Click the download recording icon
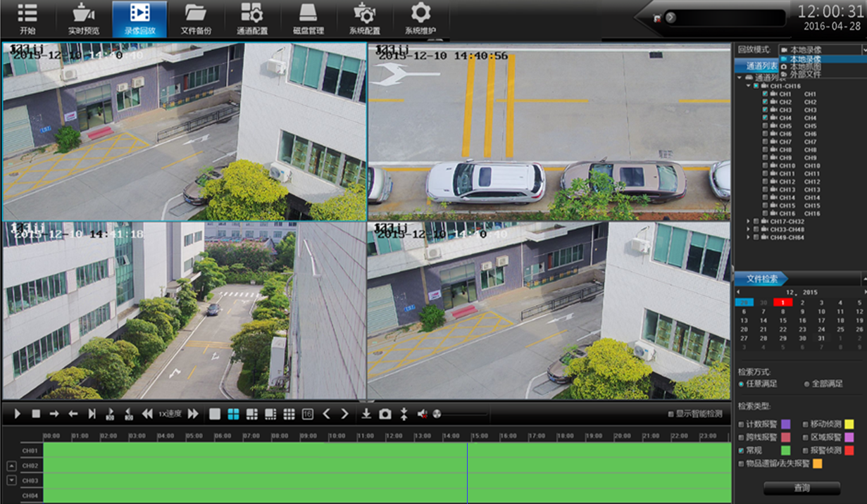The width and height of the screenshot is (867, 504). 366,414
